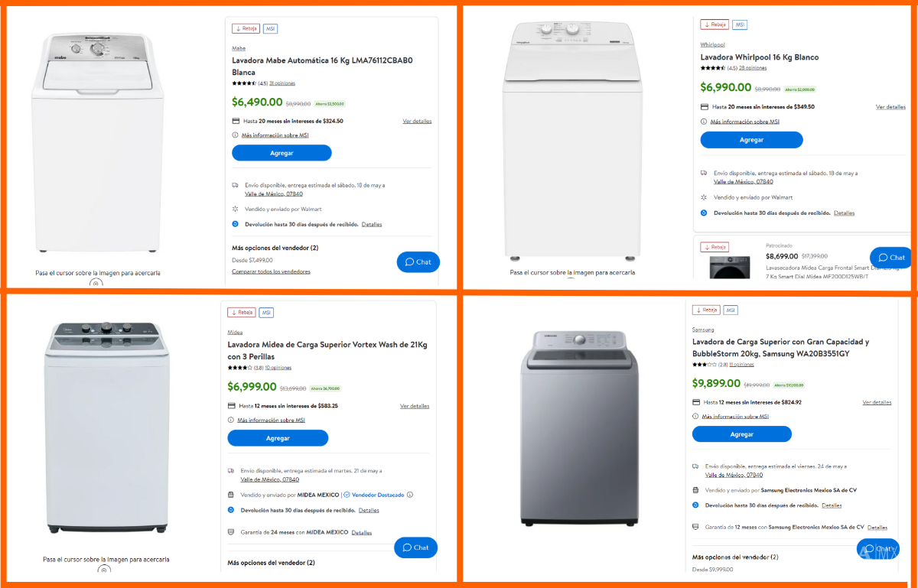The width and height of the screenshot is (918, 588).
Task: Click the Rebaja badge on the Midea listing
Action: 241,312
